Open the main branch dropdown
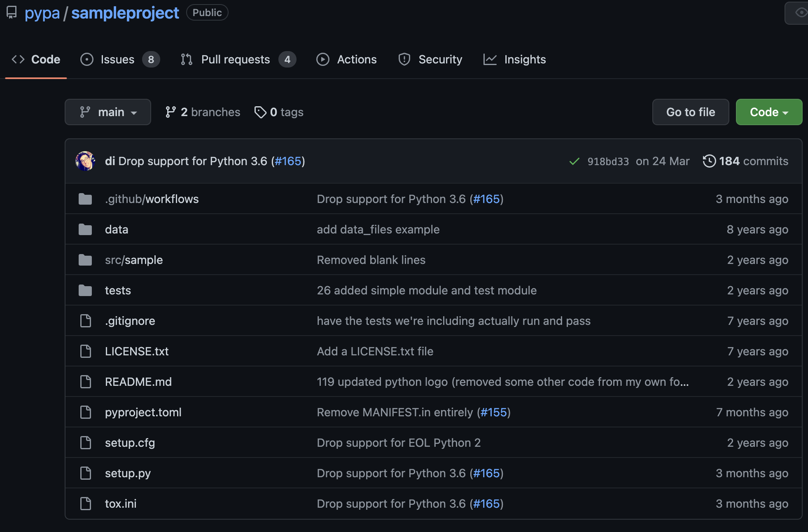 tap(108, 112)
